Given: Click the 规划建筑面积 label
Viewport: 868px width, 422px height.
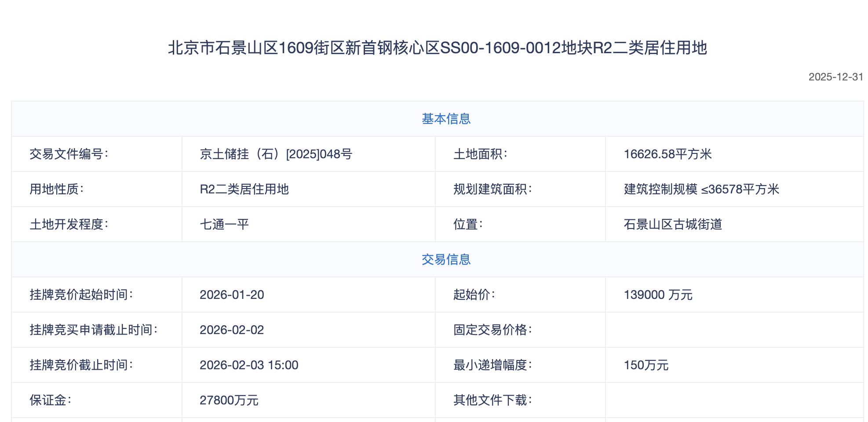Looking at the screenshot, I should 492,189.
